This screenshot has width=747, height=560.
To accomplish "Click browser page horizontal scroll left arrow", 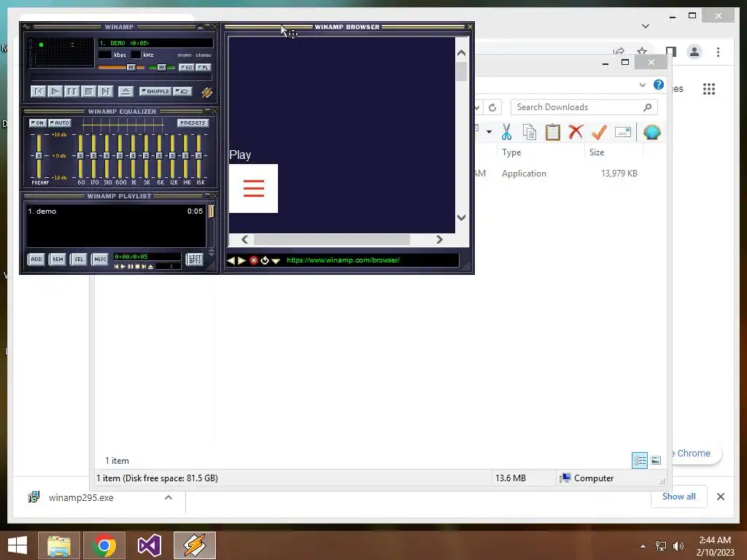I will coord(245,239).
